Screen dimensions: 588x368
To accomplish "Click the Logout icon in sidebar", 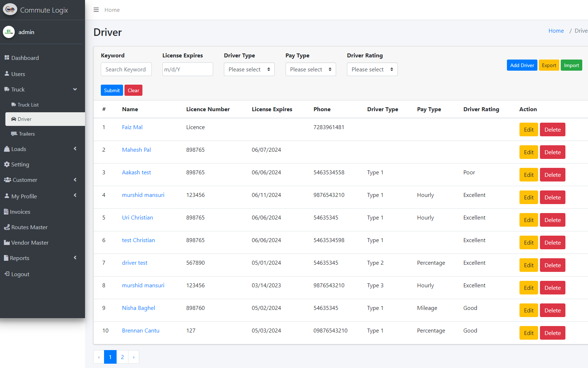I will point(7,274).
